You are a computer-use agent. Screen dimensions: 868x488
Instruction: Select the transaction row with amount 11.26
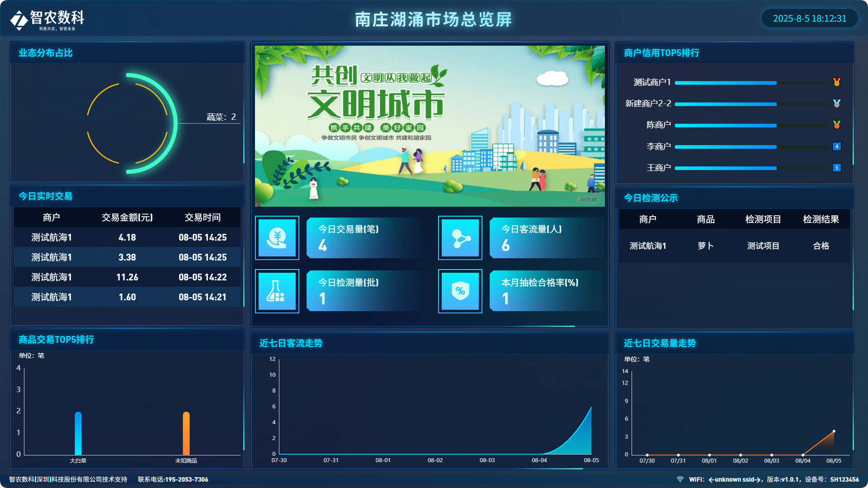click(x=127, y=277)
